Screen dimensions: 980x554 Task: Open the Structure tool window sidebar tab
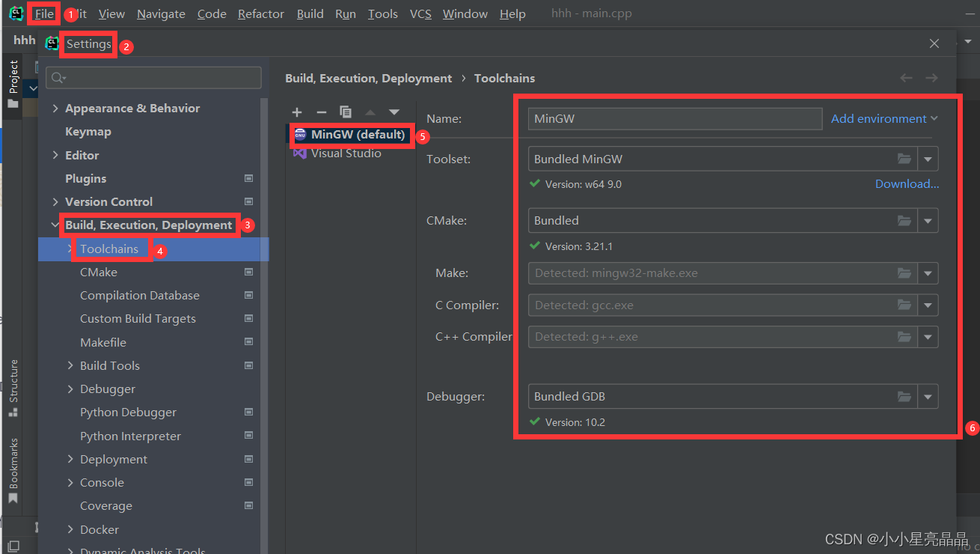click(x=13, y=388)
